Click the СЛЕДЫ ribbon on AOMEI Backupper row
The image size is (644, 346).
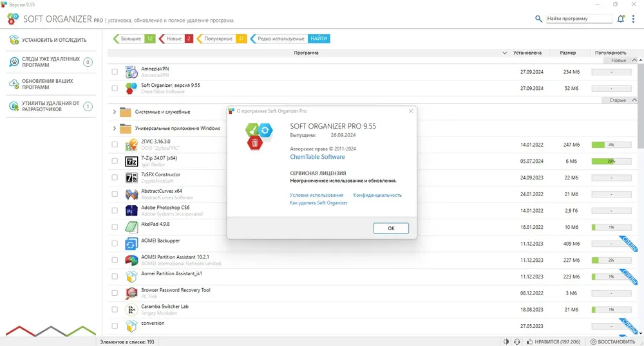coord(629,243)
